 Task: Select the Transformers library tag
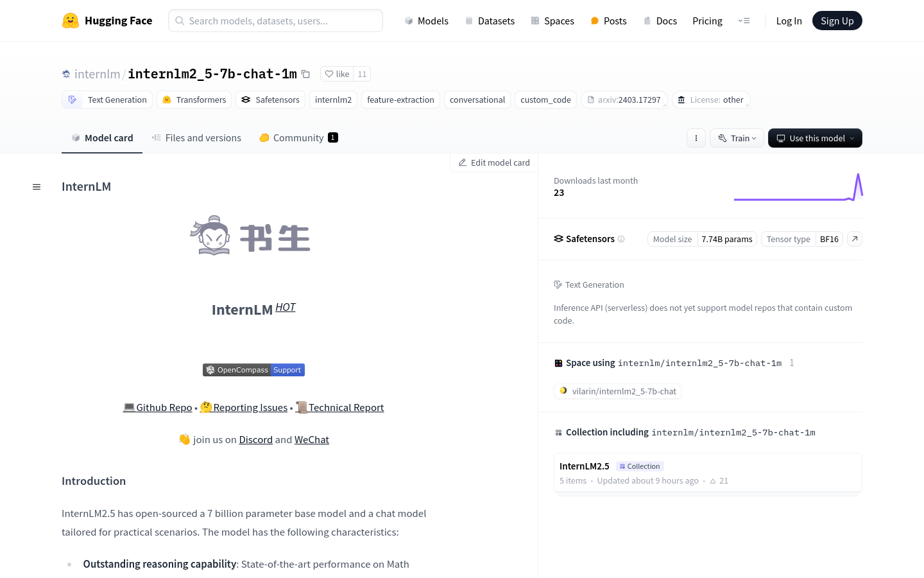point(194,100)
